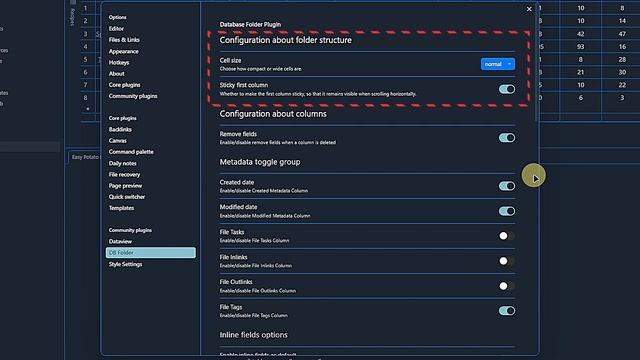Image resolution: width=640 pixels, height=360 pixels.
Task: Click the 'Metadata toggle group' heading
Action: coord(260,162)
